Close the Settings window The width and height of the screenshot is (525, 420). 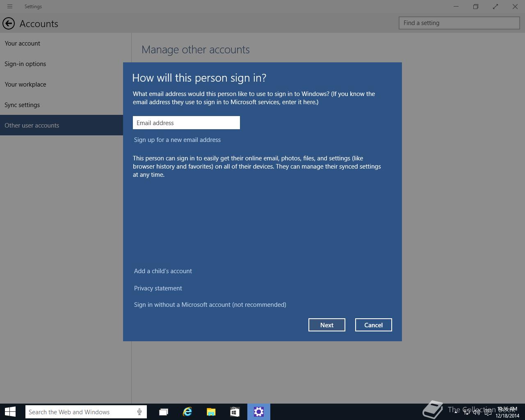tap(515, 7)
